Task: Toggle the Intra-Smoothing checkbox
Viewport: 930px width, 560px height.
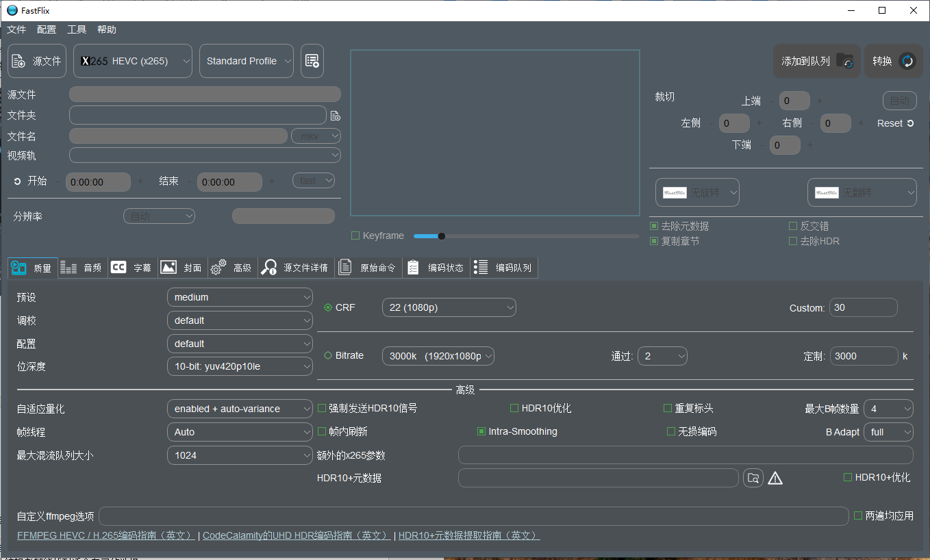Action: click(x=481, y=431)
